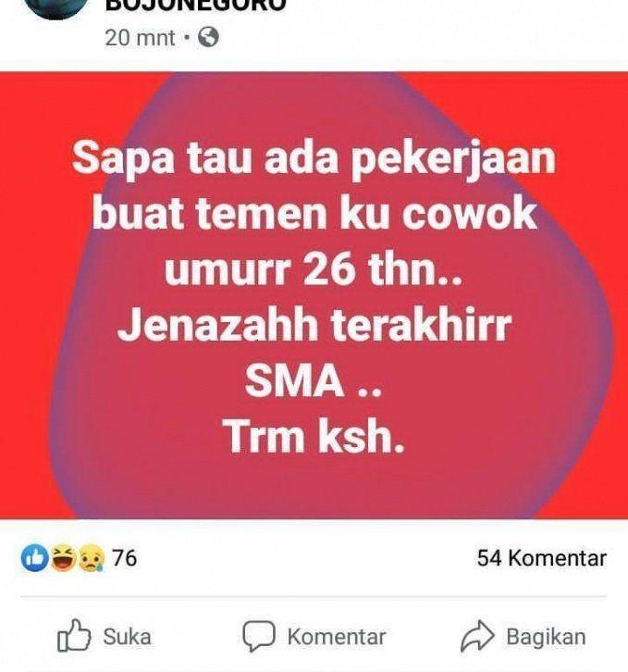Click the 'Trm ksh.' closing line
Viewport: 628px width, 672px height.
click(314, 436)
